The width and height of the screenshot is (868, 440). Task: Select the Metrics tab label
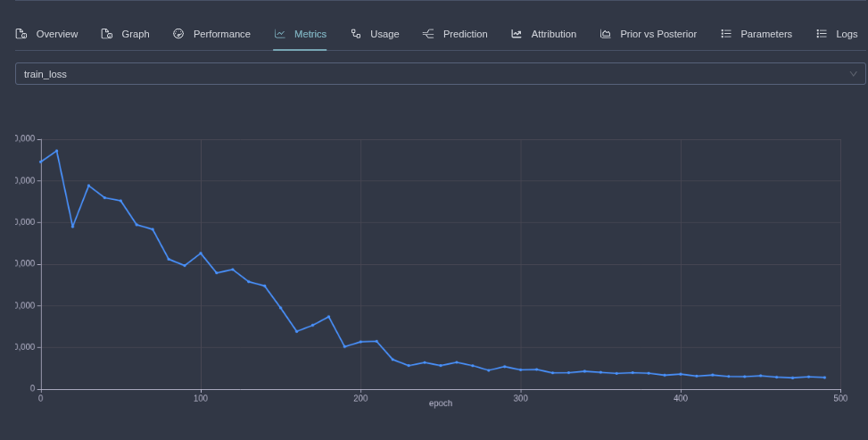coord(310,34)
